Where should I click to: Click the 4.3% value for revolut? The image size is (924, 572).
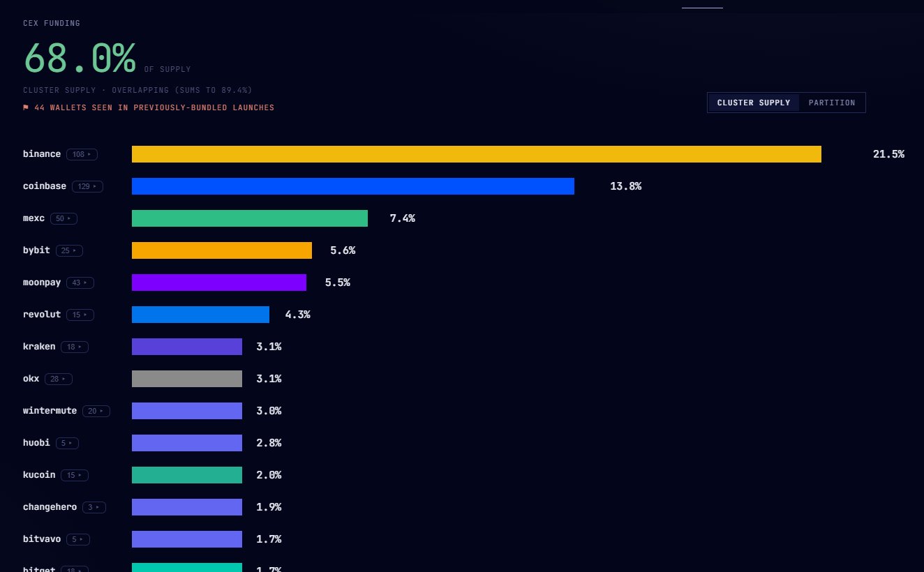click(297, 315)
